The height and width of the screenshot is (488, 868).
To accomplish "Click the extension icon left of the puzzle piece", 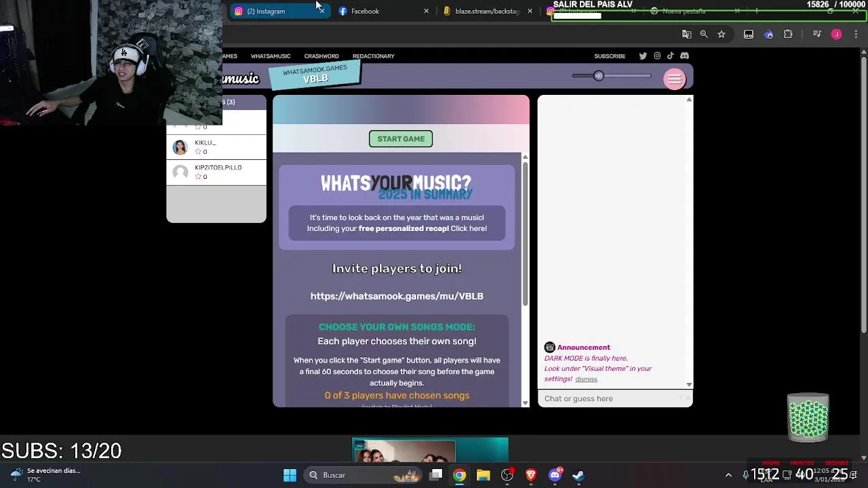I will pos(768,34).
